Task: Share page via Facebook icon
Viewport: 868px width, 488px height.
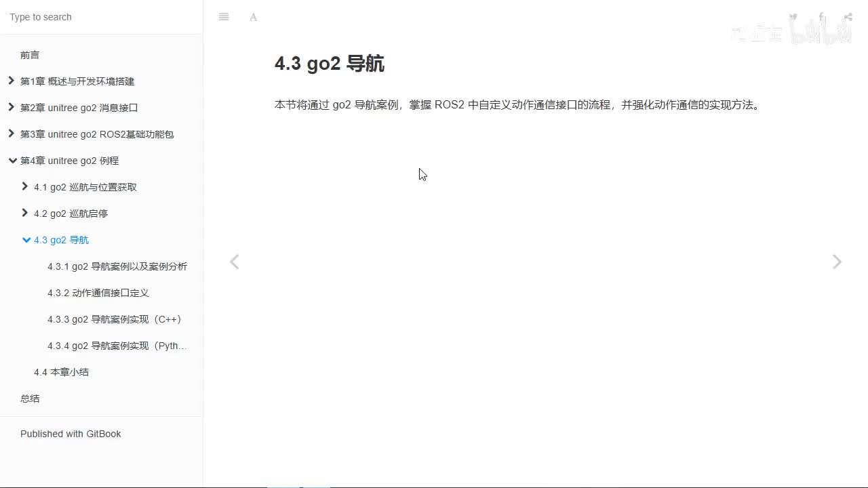Action: click(x=821, y=17)
